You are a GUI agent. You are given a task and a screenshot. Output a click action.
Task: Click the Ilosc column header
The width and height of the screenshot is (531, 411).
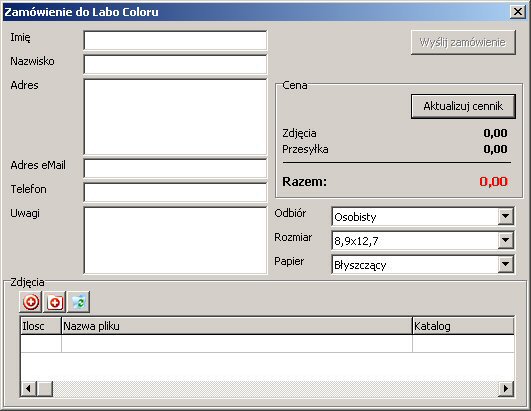pos(41,326)
